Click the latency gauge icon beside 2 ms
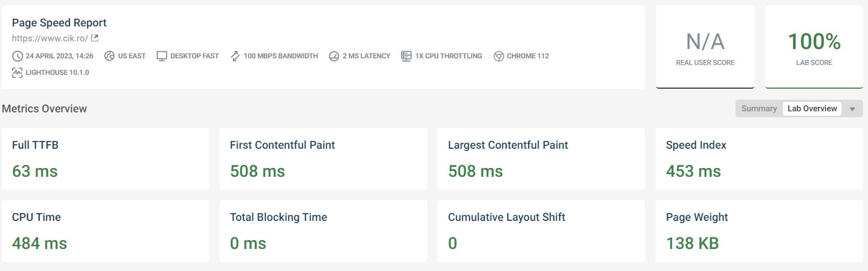The width and height of the screenshot is (868, 271). [x=334, y=56]
